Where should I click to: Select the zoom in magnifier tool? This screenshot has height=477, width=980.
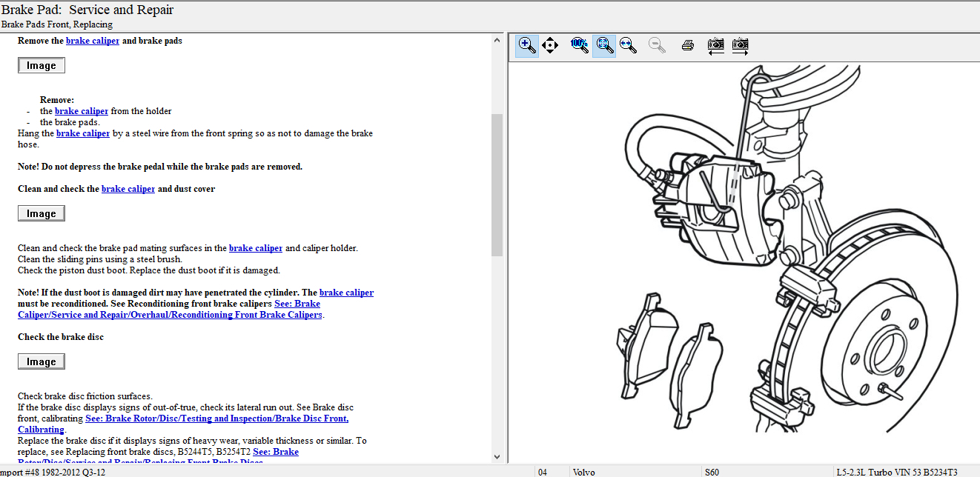pos(527,46)
